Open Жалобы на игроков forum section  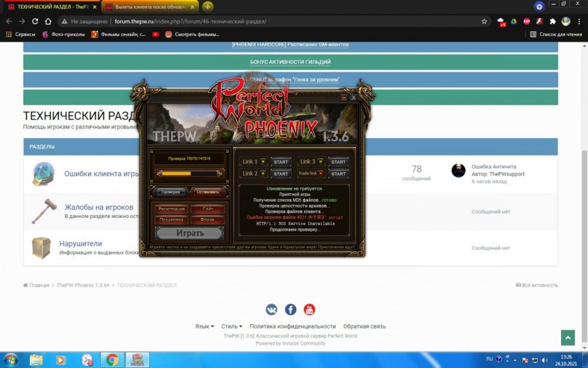[99, 207]
